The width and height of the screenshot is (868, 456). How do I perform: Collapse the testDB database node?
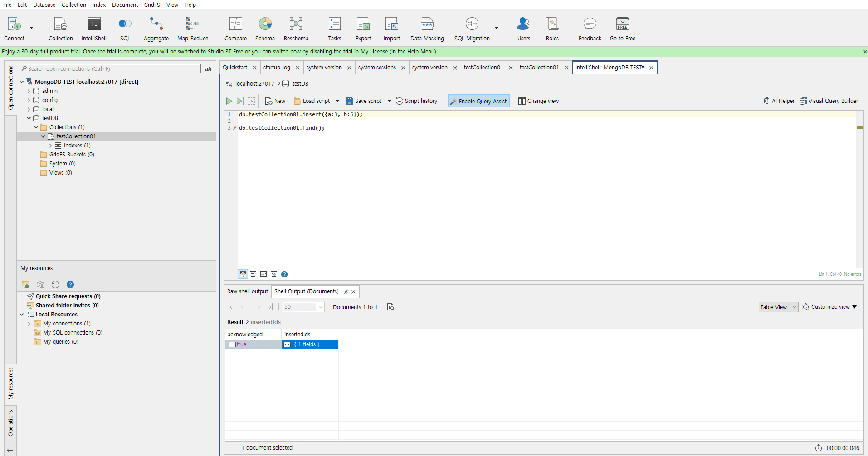(29, 118)
